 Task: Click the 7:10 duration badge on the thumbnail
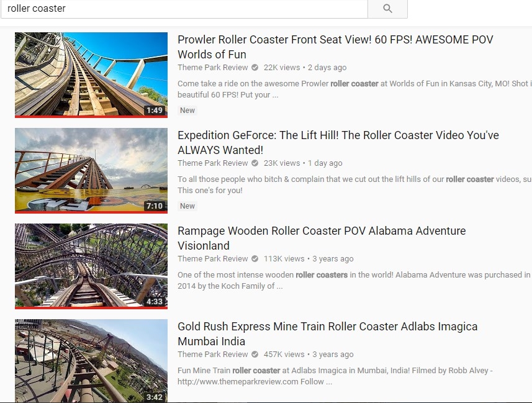point(155,206)
